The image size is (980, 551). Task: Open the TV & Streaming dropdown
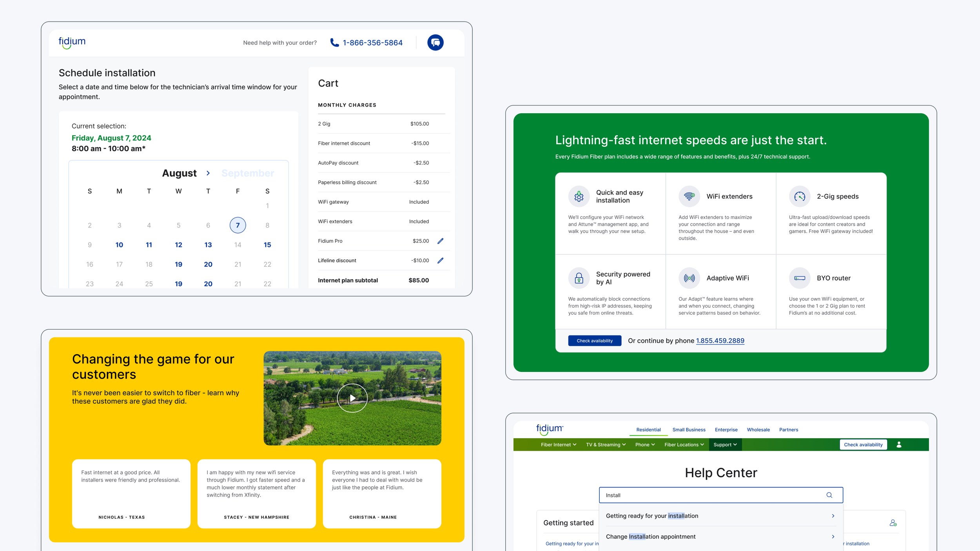(x=606, y=444)
